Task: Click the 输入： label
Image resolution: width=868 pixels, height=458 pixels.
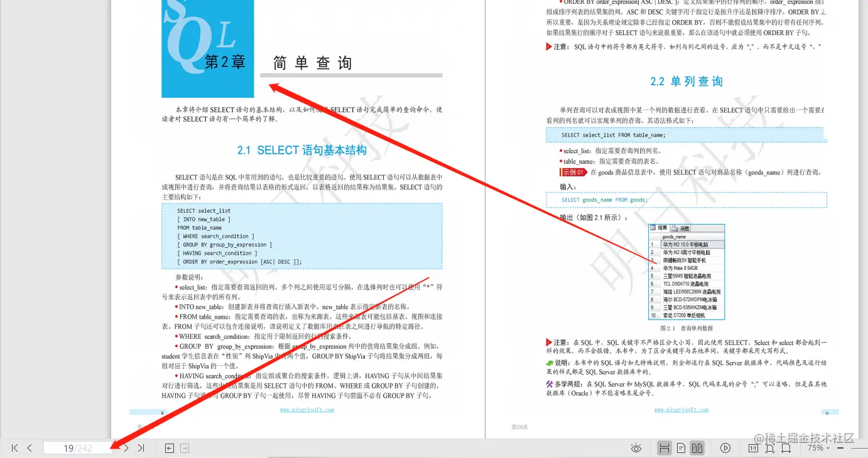Action: (x=568, y=187)
